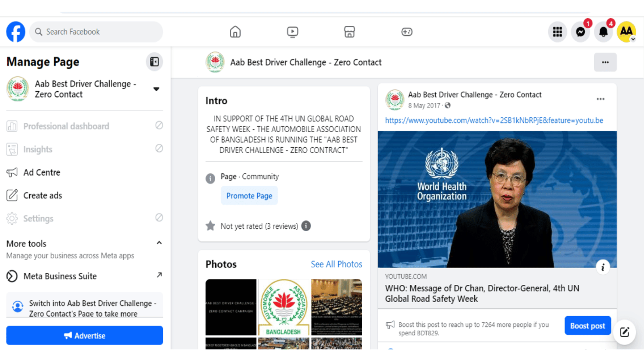Viewport: 644px width, 362px height.
Task: Click the page title in header bar
Action: (x=306, y=62)
